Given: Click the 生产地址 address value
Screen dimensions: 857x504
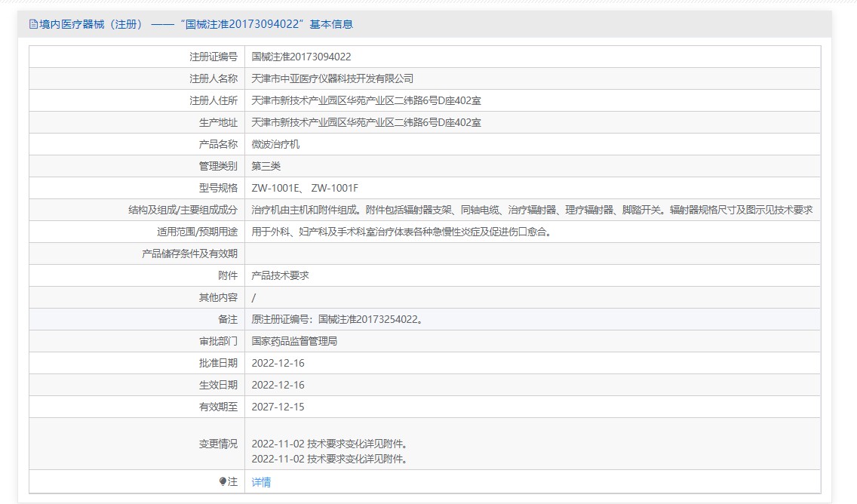Looking at the screenshot, I should point(366,122).
